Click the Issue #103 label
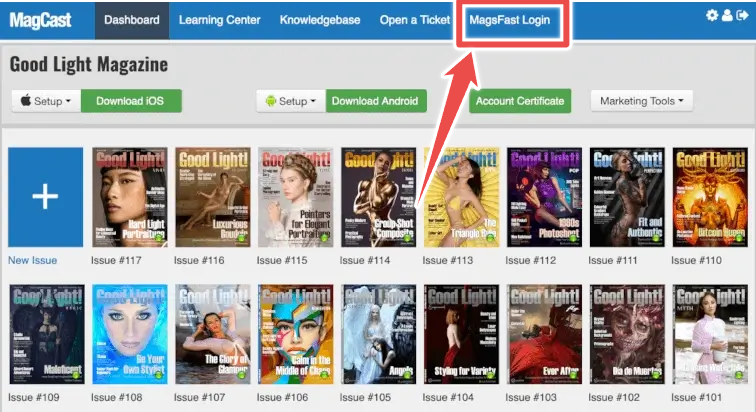The width and height of the screenshot is (756, 412). click(x=531, y=398)
